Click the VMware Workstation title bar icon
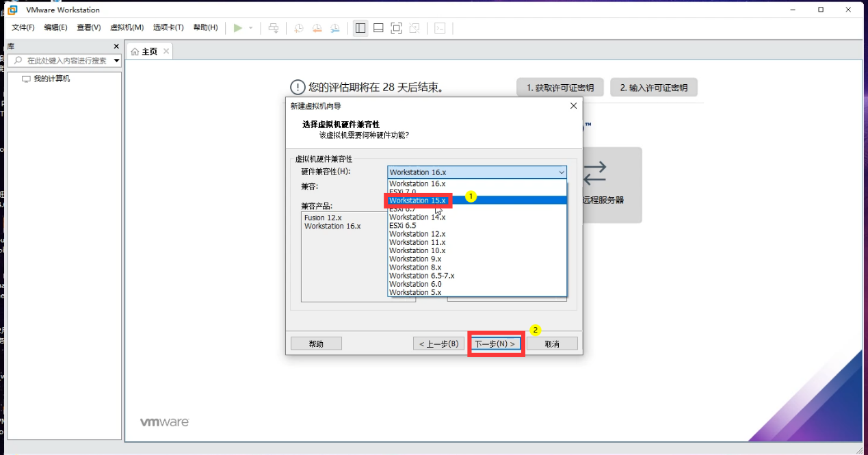Viewport: 868px width, 455px height. click(x=13, y=10)
